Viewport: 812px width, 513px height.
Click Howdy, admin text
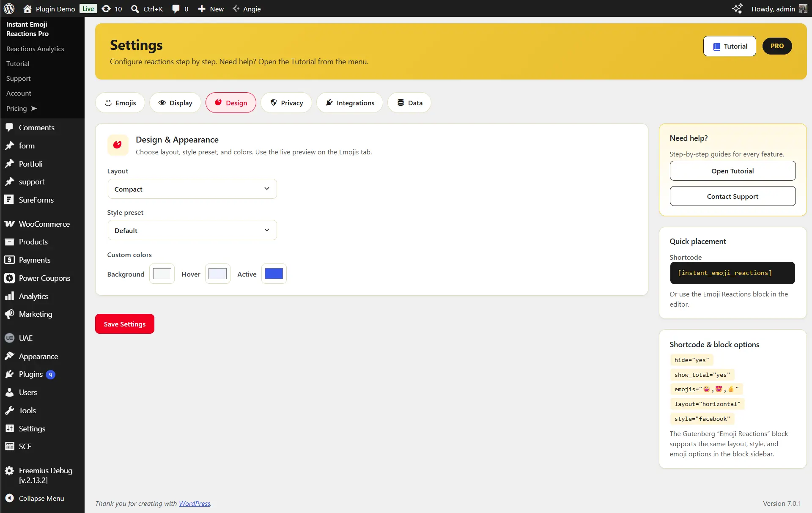(x=773, y=9)
